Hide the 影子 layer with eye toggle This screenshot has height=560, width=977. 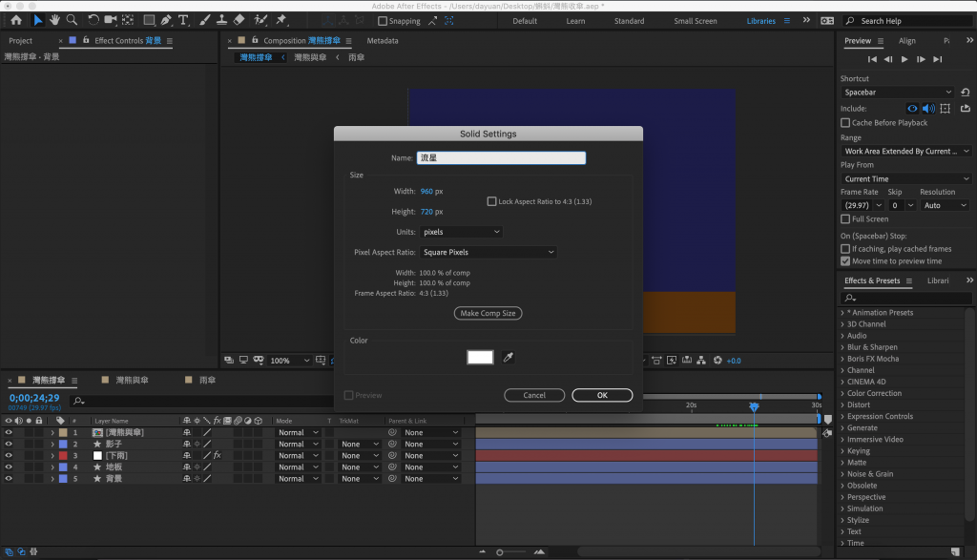coord(9,445)
